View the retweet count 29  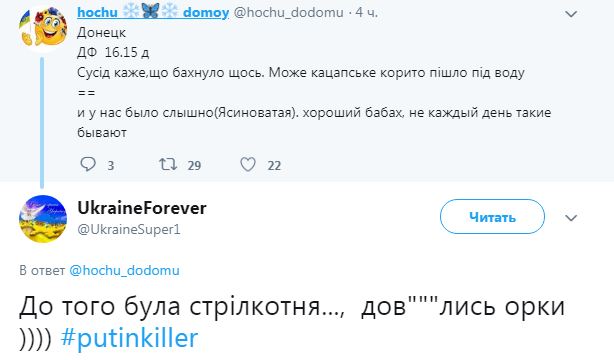194,165
